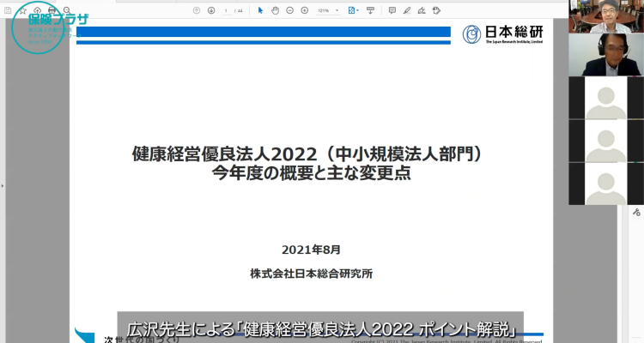Activate the hand pan tool
The image size is (644, 343).
coord(275,10)
